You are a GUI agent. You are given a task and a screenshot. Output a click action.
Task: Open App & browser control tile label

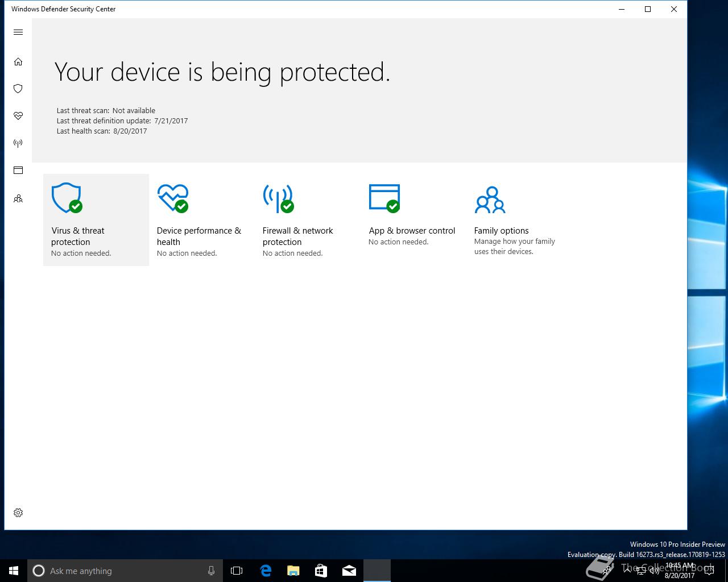point(412,231)
